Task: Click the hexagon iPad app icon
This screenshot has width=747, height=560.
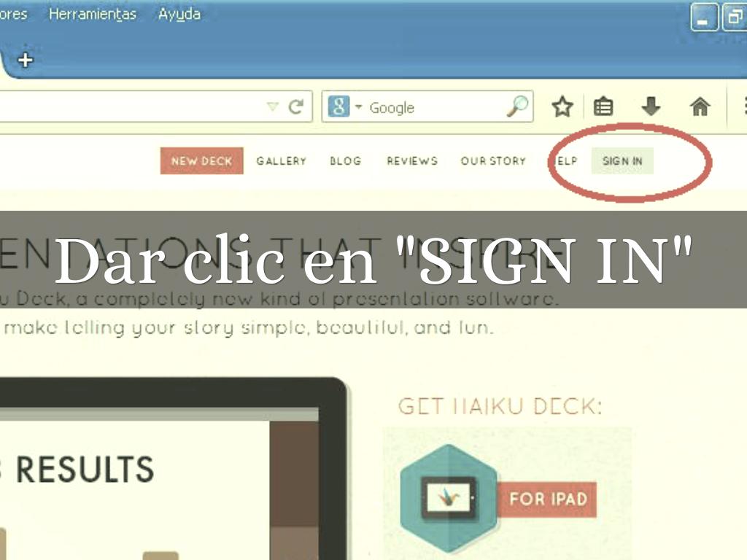Action: pos(448,498)
